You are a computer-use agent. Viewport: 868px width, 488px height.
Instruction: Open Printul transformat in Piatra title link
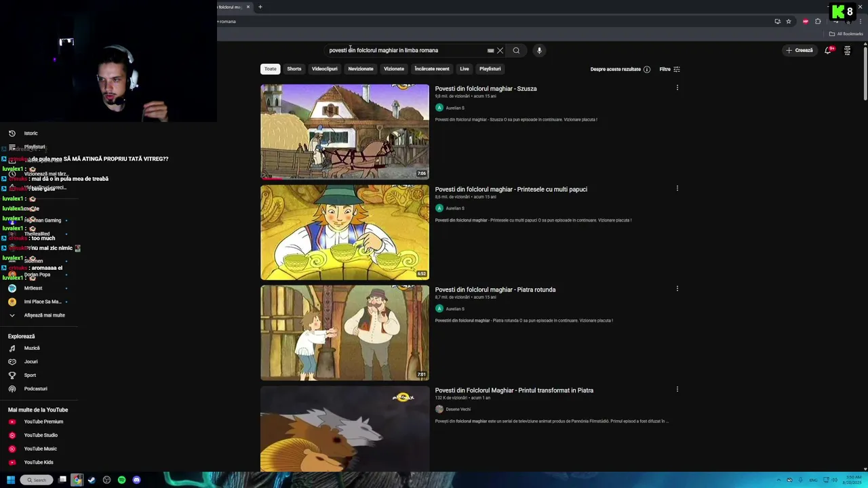(x=514, y=390)
